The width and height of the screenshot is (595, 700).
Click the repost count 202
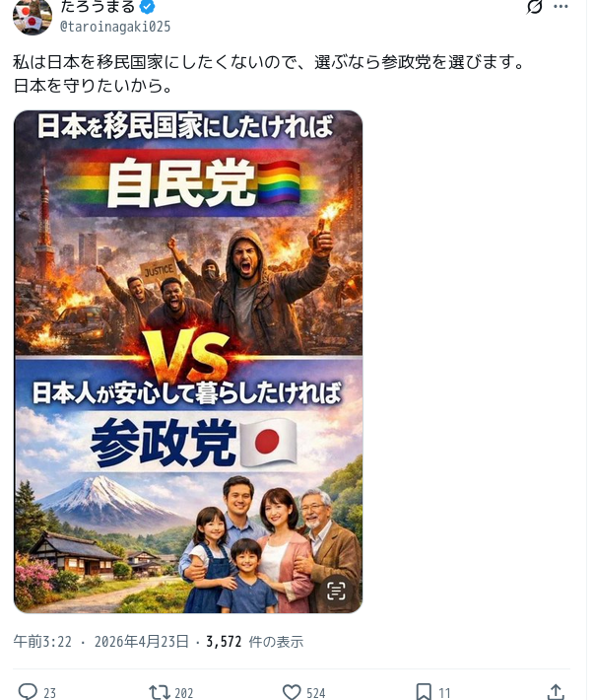(184, 693)
